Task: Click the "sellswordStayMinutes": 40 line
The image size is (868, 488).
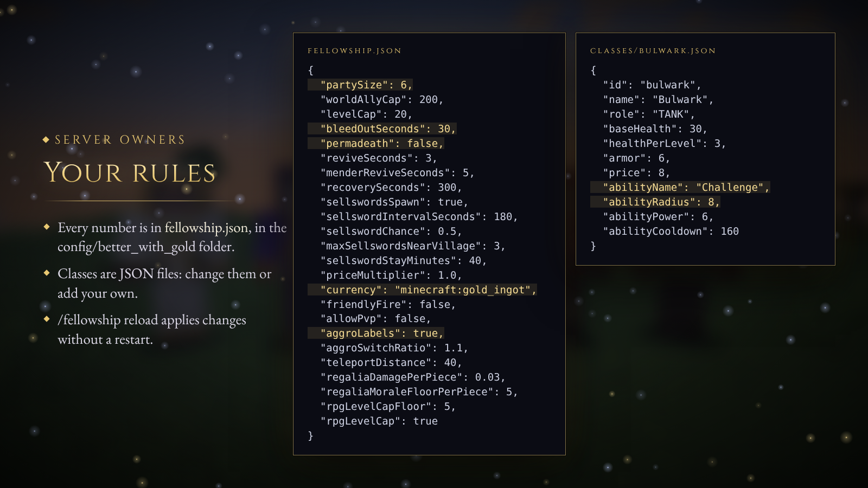Action: point(404,261)
